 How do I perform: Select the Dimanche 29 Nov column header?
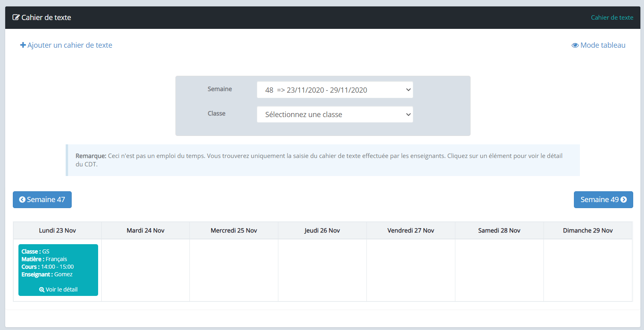click(x=588, y=231)
